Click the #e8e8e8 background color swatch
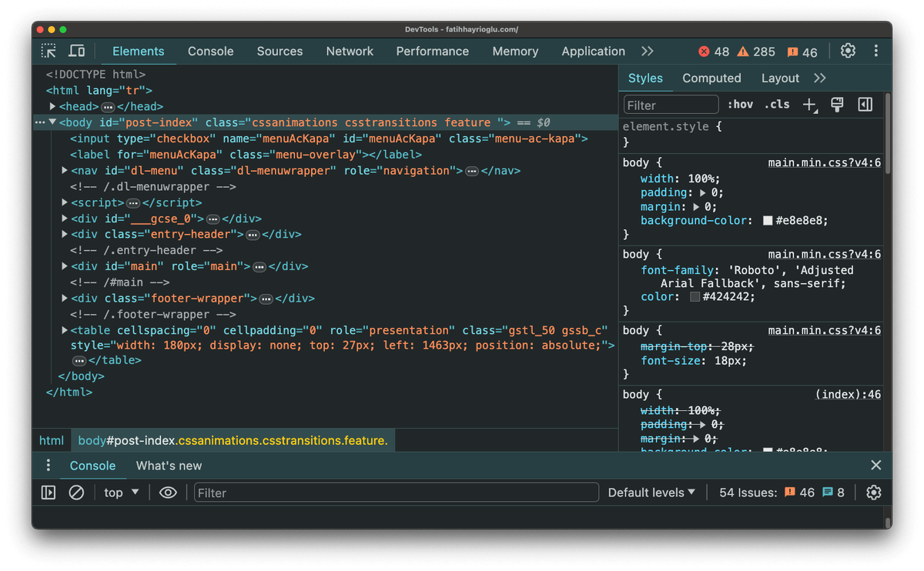 click(x=768, y=221)
